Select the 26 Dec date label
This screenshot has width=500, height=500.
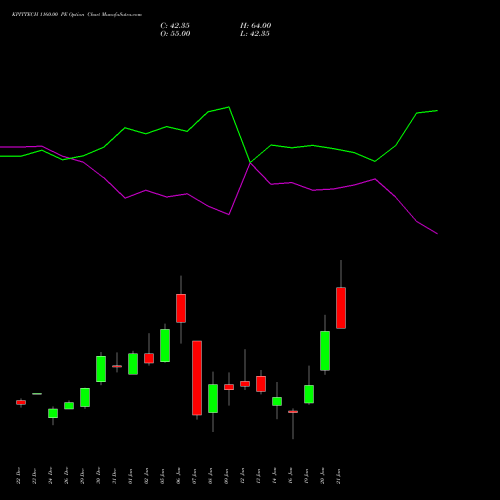click(67, 476)
